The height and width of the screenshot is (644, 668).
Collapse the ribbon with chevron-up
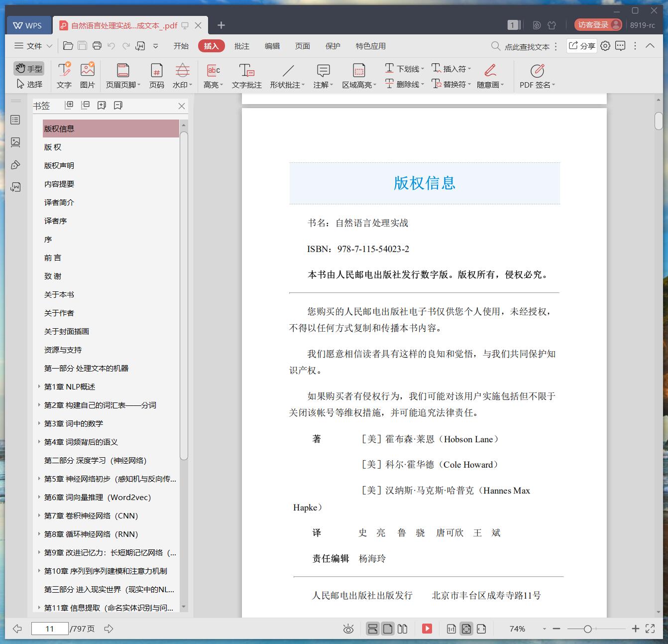click(650, 46)
